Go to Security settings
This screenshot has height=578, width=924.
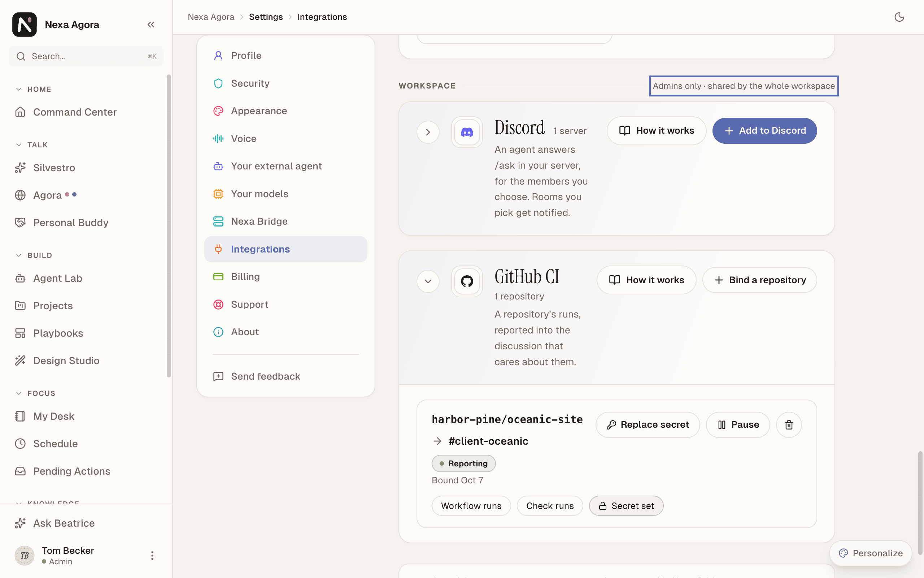(286, 83)
